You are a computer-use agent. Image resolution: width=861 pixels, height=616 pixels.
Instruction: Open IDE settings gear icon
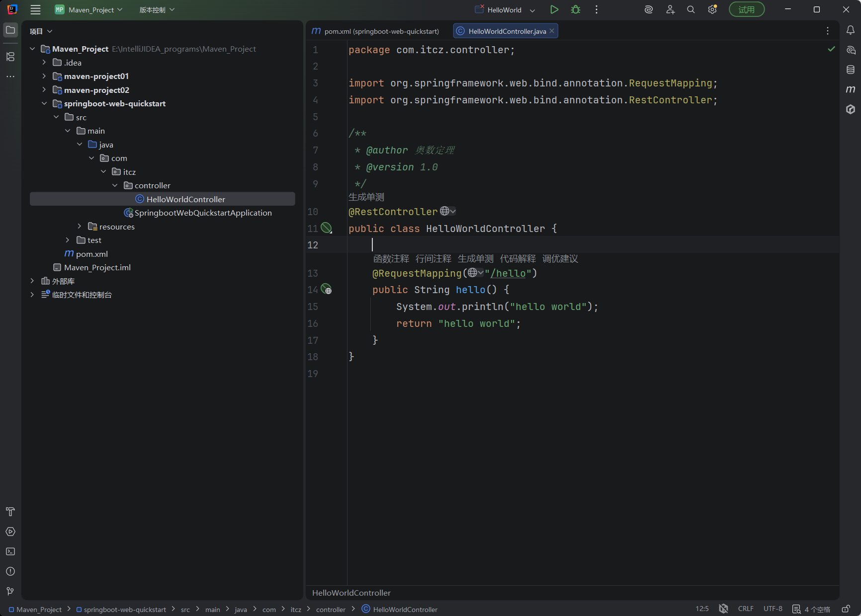[712, 9]
